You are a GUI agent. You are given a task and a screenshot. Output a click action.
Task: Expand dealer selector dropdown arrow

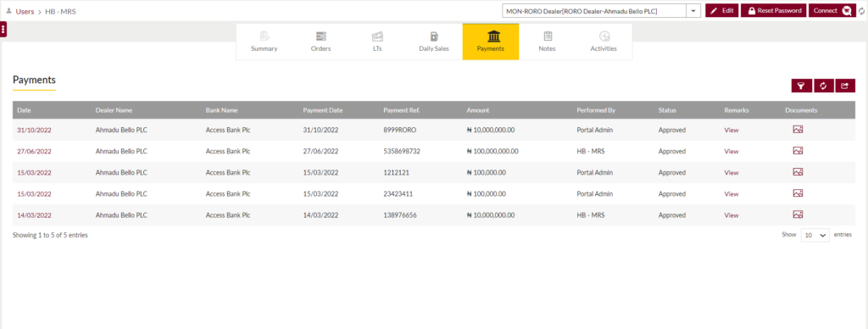(x=693, y=10)
